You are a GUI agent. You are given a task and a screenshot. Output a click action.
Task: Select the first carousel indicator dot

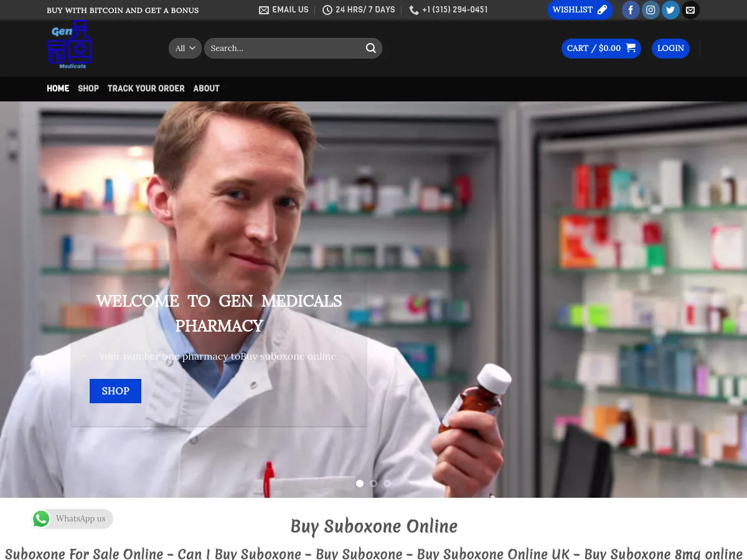[359, 483]
